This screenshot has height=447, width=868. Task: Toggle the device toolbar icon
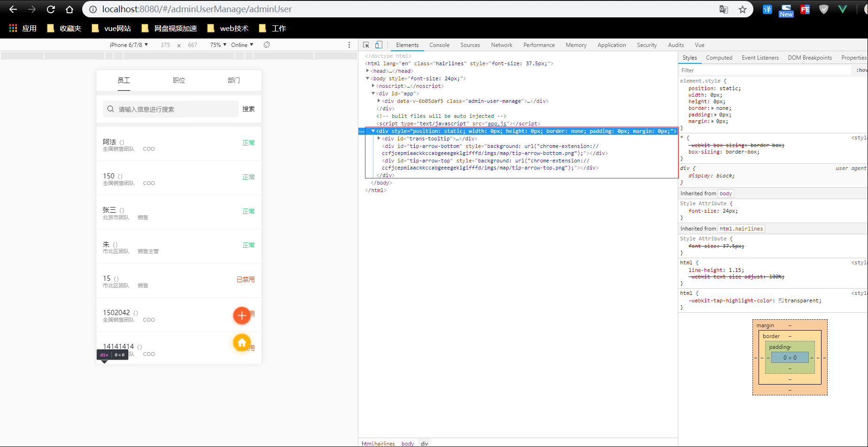[379, 45]
